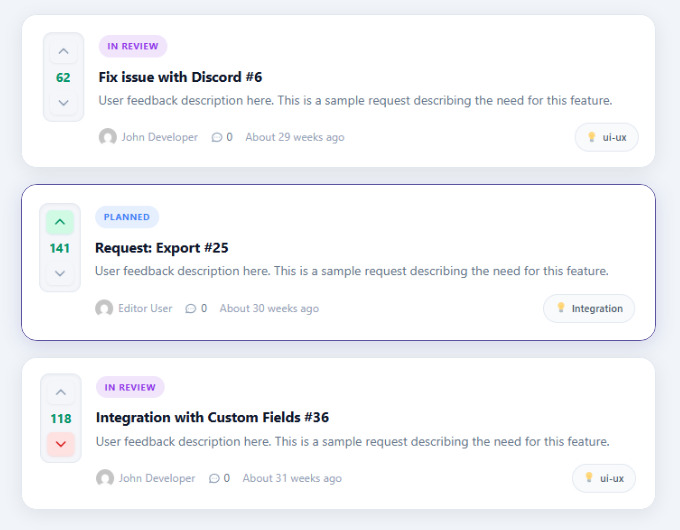
Task: Click lightbulb icon in Custom Fields #36 tag
Action: pyautogui.click(x=589, y=478)
